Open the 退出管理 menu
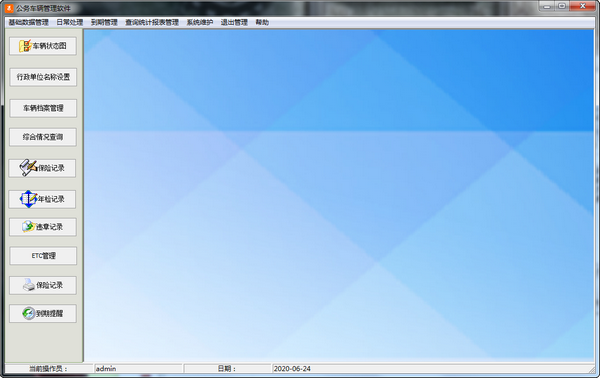 pyautogui.click(x=234, y=22)
